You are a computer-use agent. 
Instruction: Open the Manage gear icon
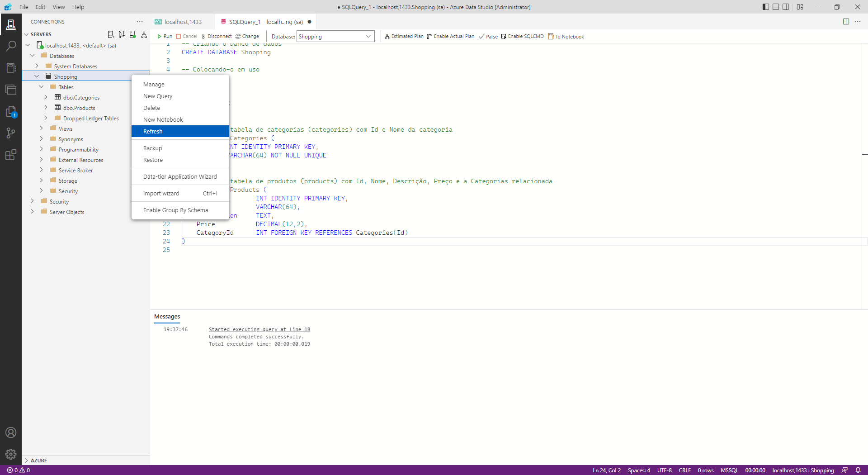point(11,454)
